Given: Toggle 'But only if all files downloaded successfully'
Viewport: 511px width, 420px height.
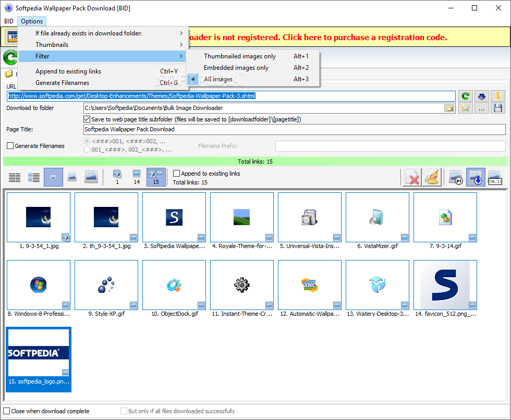Looking at the screenshot, I should (124, 411).
